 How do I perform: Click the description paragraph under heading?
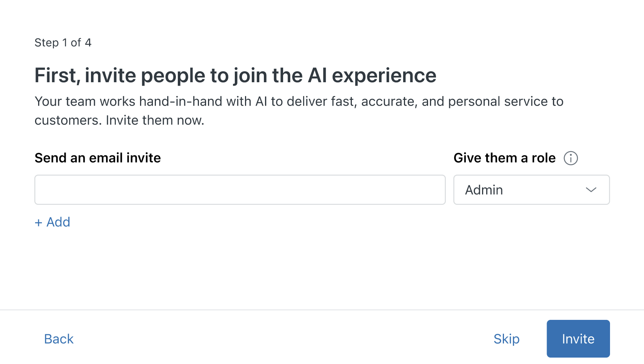[299, 111]
